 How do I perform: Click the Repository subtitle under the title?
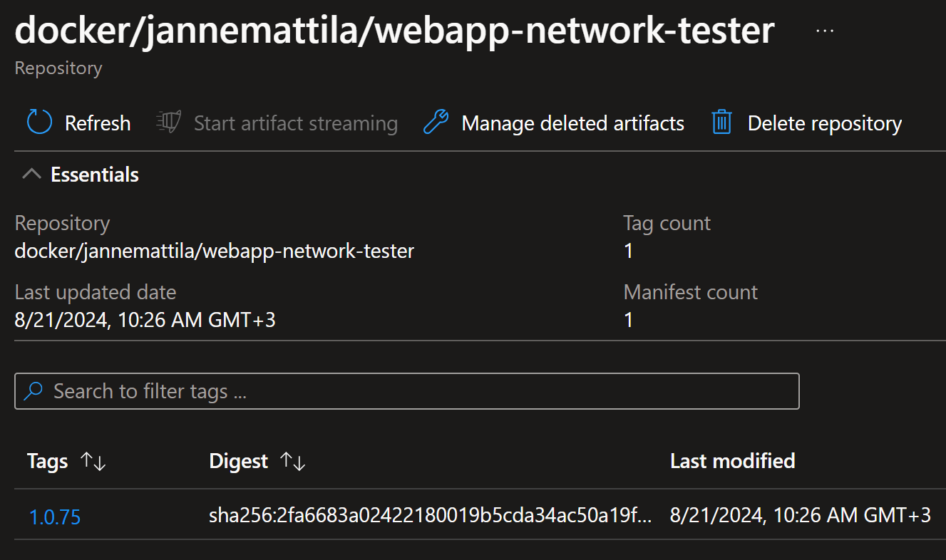58,68
